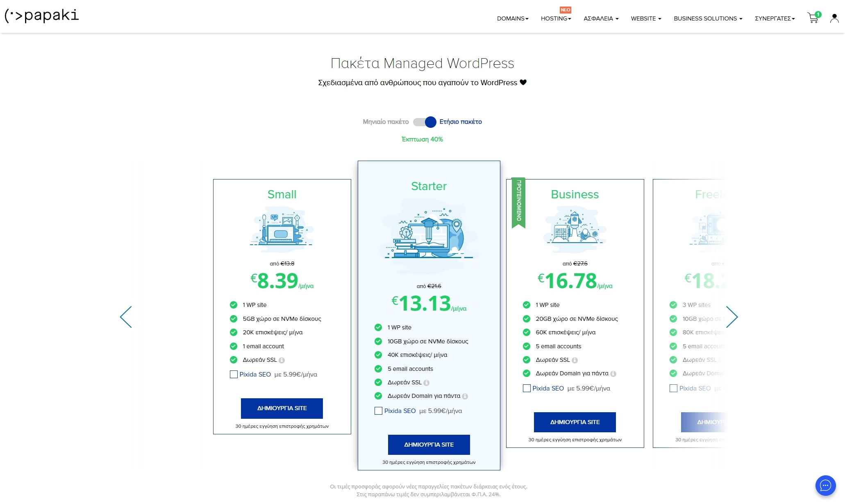Tick Pixida SEO for the Business plan

(527, 388)
